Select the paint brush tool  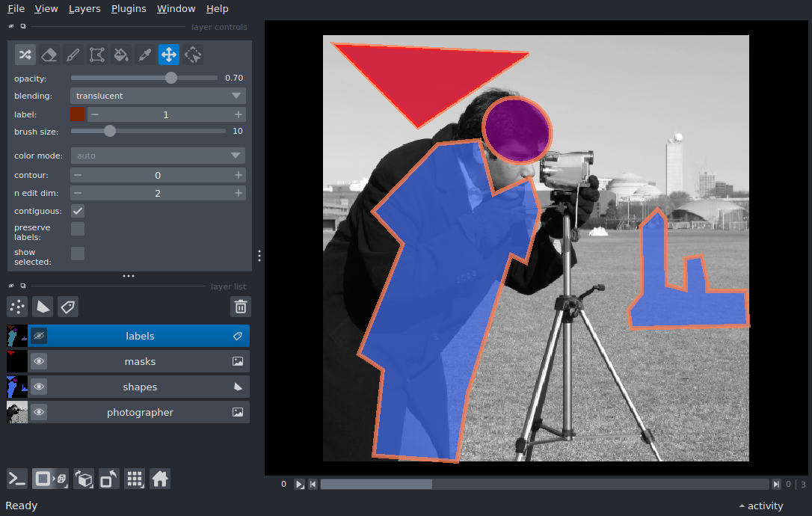(73, 55)
